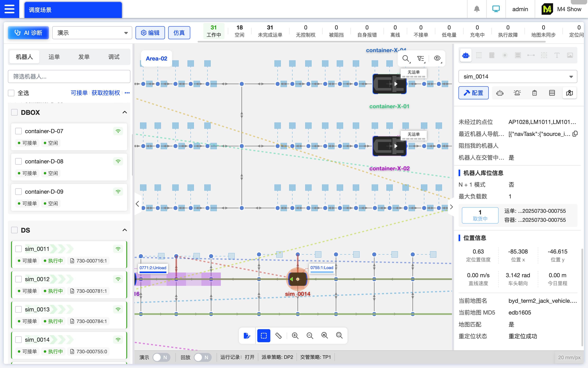The image size is (588, 368).
Task: Click the AI 诊断 button
Action: click(28, 33)
